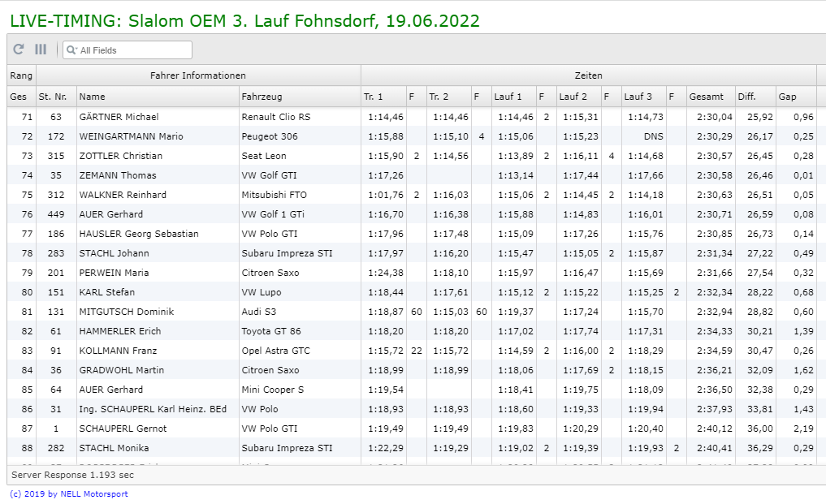Sort by the Diff. column header

pos(755,97)
